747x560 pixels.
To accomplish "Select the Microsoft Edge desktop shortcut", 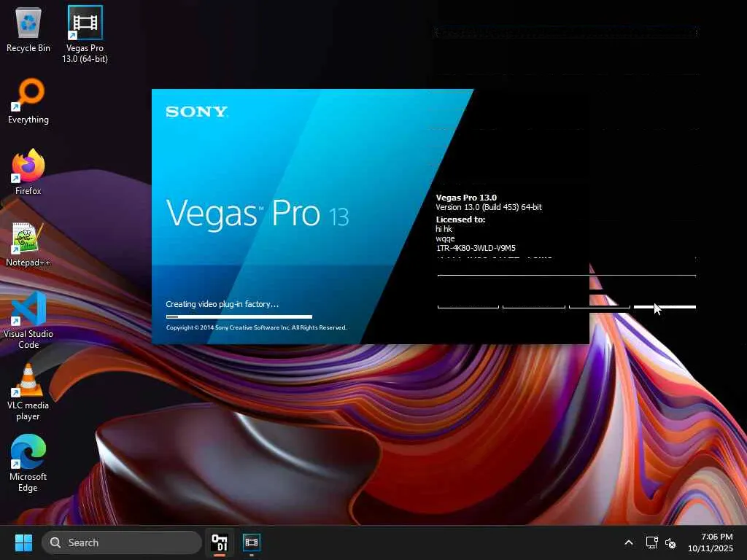I will (x=28, y=463).
